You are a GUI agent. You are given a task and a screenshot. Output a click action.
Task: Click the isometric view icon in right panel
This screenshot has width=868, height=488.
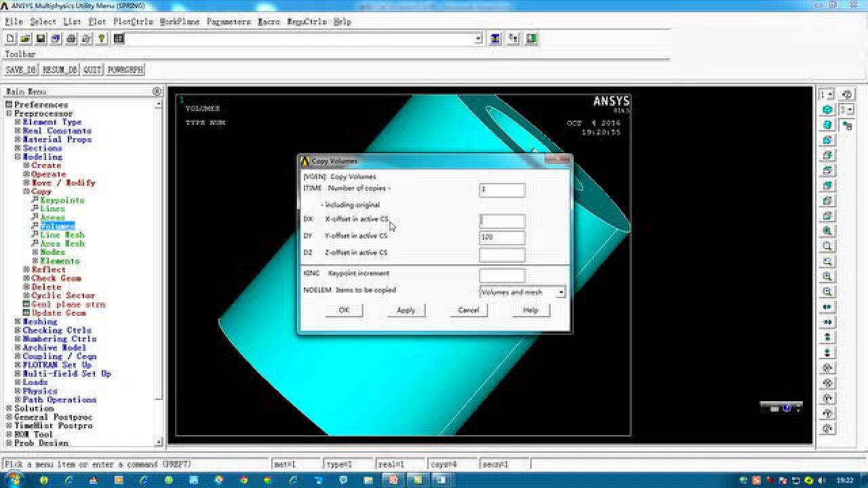pos(827,110)
